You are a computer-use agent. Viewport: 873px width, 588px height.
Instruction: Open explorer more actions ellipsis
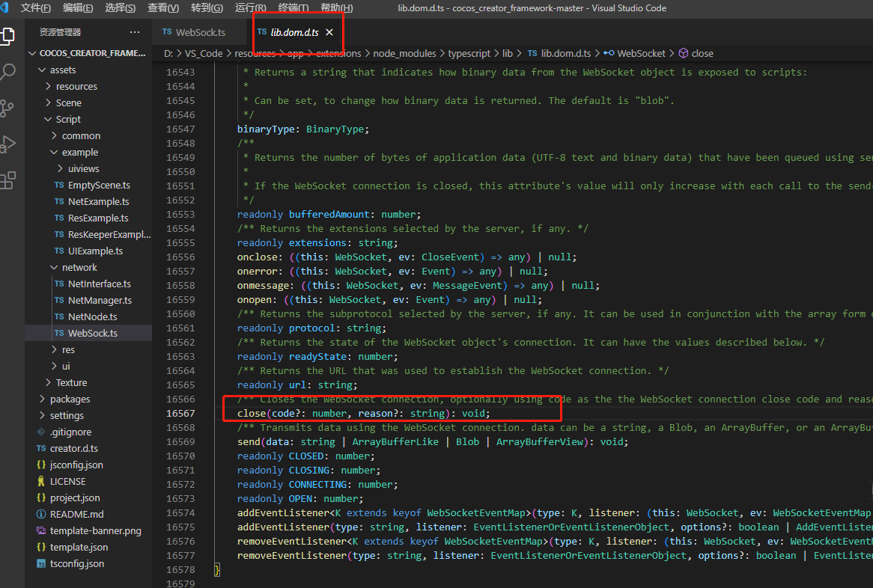(135, 32)
